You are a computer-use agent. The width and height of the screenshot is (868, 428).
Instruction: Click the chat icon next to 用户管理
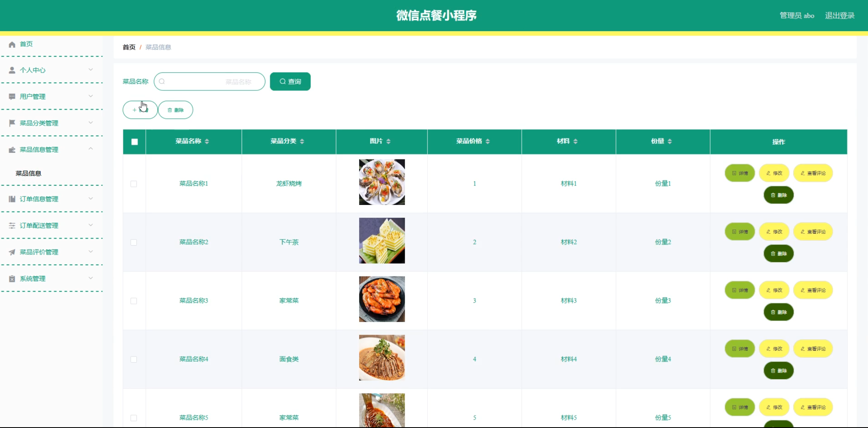pos(11,96)
